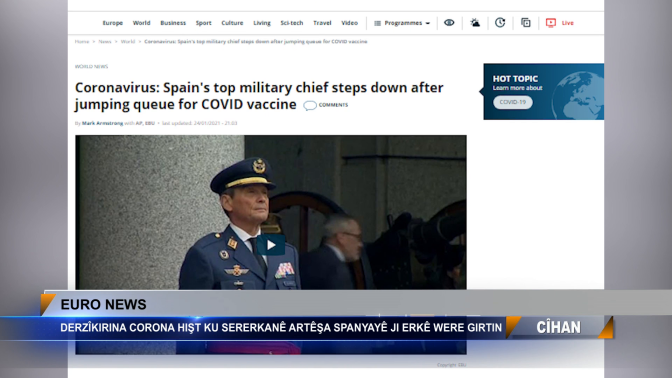
Task: Open the Travel menu item
Action: 322,23
